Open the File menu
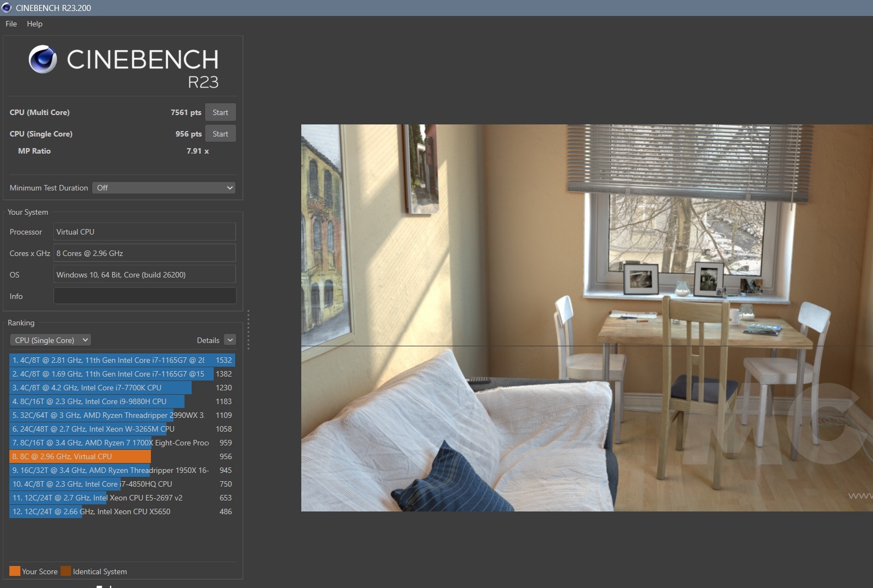 pyautogui.click(x=11, y=24)
